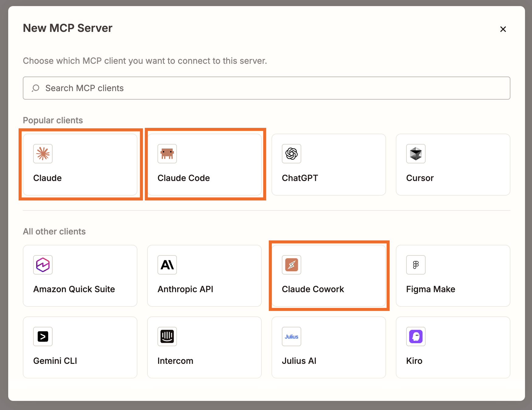Pick the Intercom label
This screenshot has height=410, width=532.
(x=175, y=361)
